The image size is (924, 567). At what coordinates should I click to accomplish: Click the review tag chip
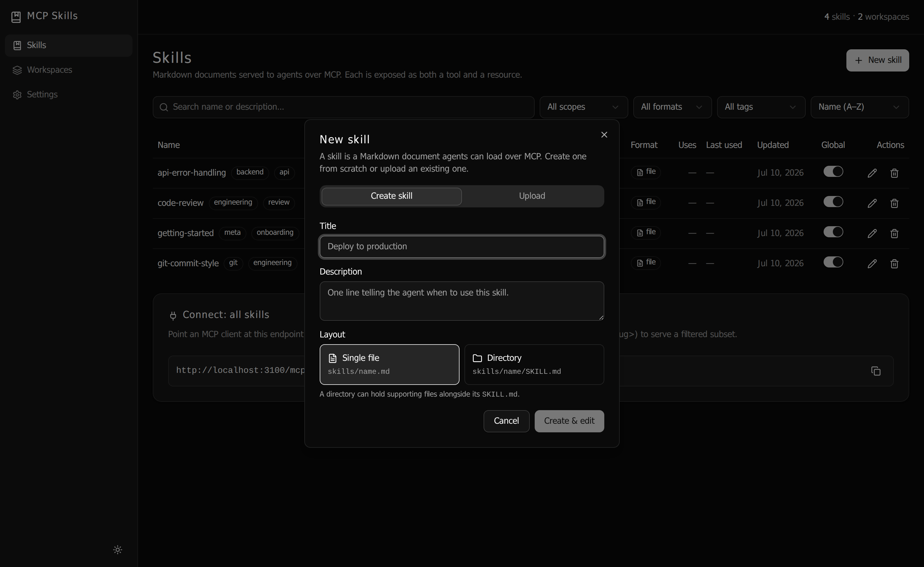[x=279, y=203]
